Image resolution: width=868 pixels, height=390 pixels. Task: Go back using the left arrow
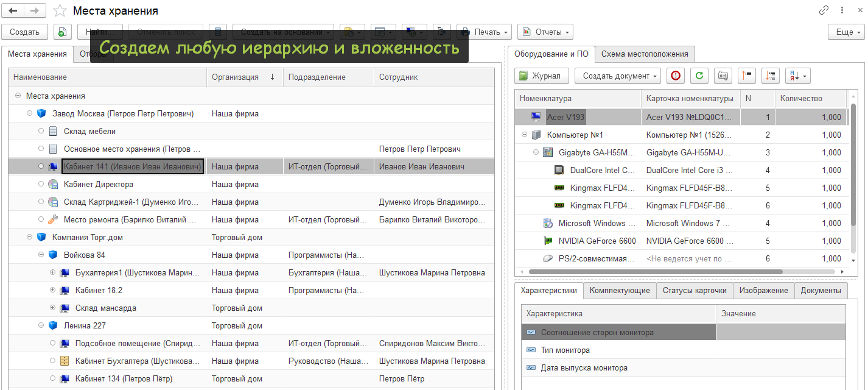pyautogui.click(x=13, y=10)
